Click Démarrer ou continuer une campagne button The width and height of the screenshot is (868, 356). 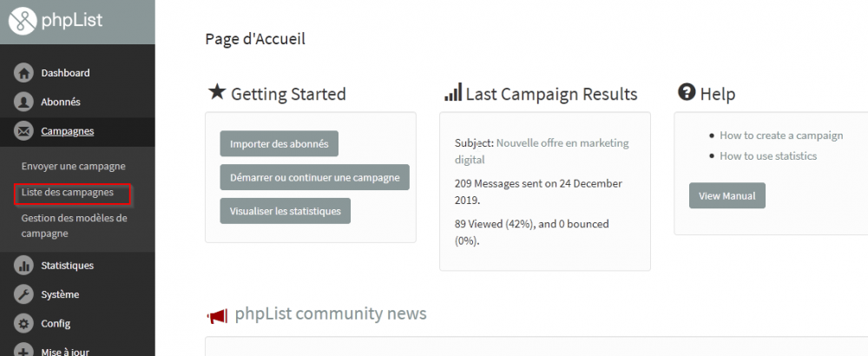(x=314, y=178)
